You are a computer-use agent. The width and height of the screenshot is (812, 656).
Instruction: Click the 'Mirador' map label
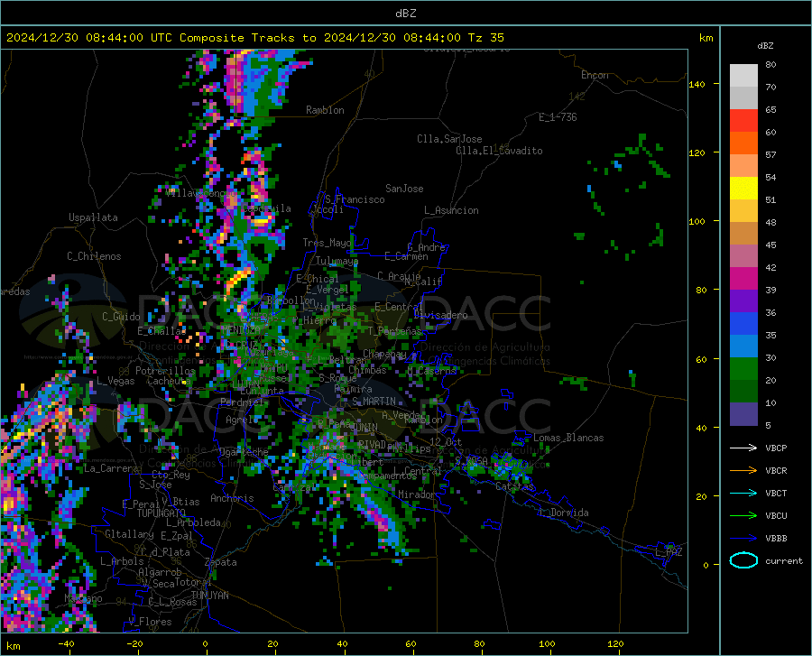[x=417, y=494]
